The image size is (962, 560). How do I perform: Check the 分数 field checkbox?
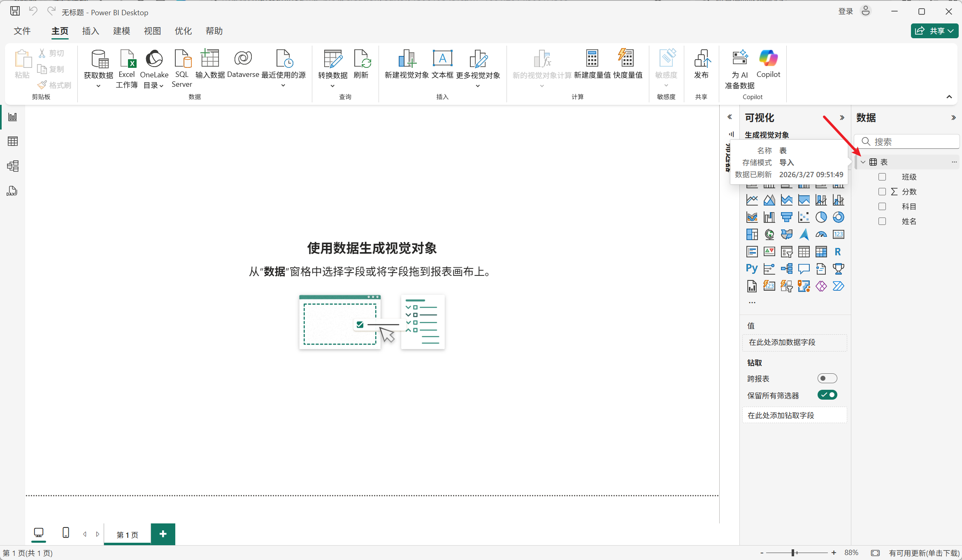click(882, 192)
